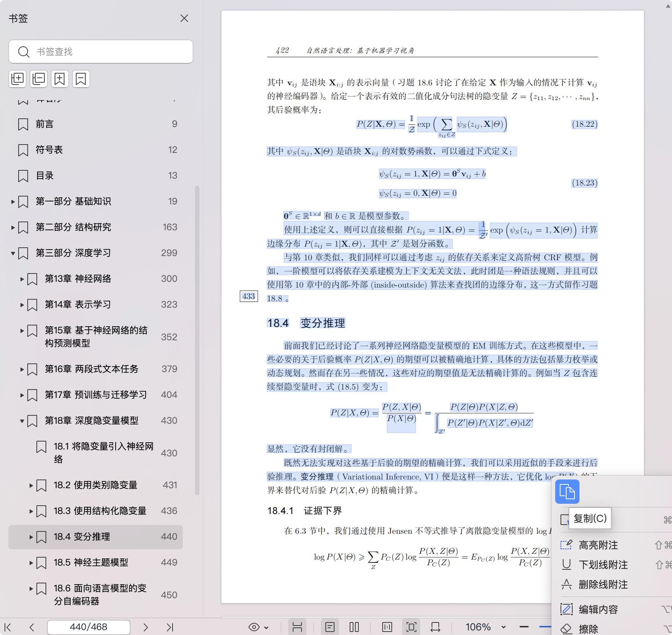Click the add bookmark icon
Viewport: 672px width, 635px height.
click(x=60, y=79)
